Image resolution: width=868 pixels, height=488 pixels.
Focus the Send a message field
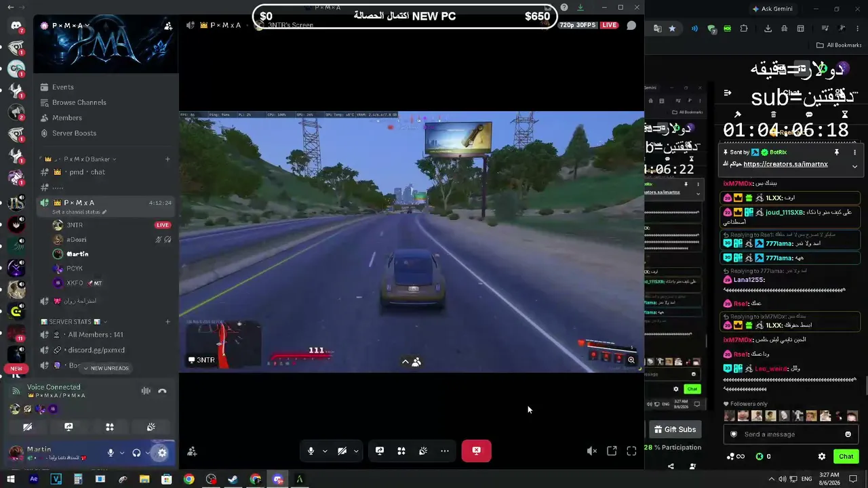coord(790,434)
